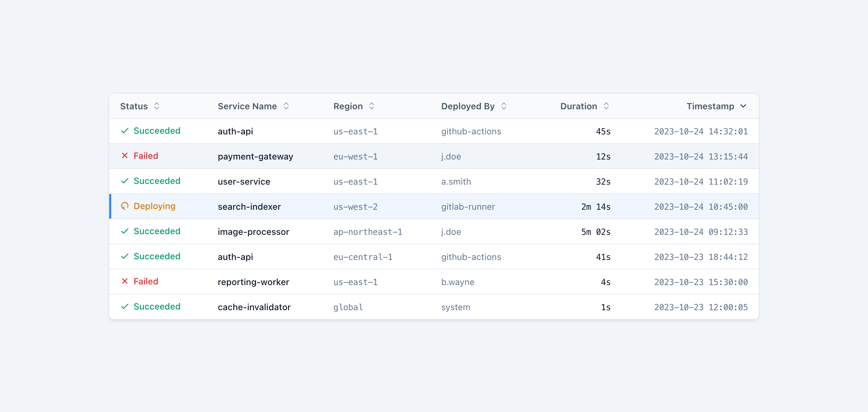868x412 pixels.
Task: Click the green checkmark icon for auth-api us-east-1
Action: point(125,131)
